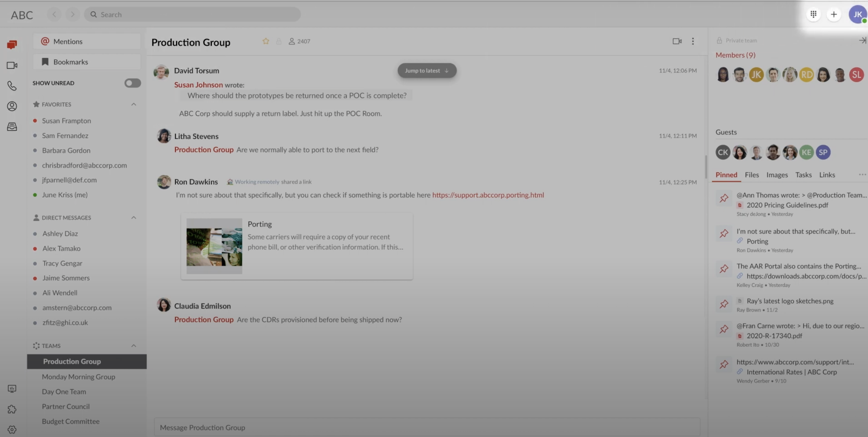Click the Message Production Group input
This screenshot has height=437, width=868.
pyautogui.click(x=427, y=427)
